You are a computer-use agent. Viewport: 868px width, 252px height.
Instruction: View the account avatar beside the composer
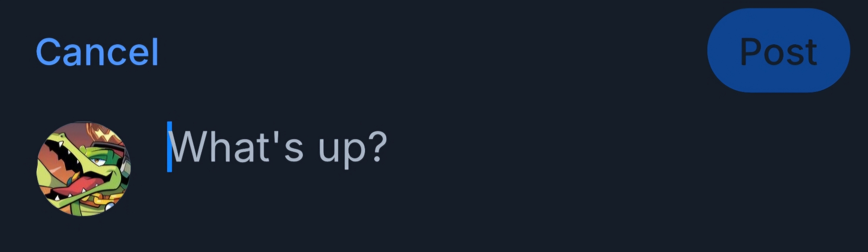coord(83,168)
